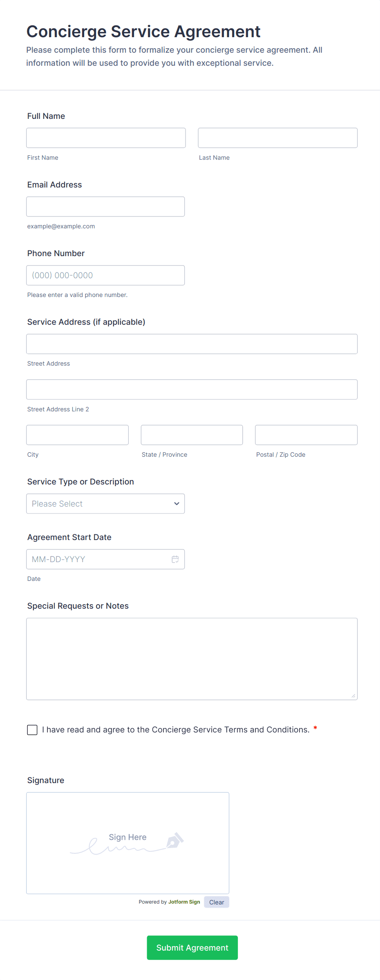Select the Postal / Zip Code field

click(x=306, y=435)
